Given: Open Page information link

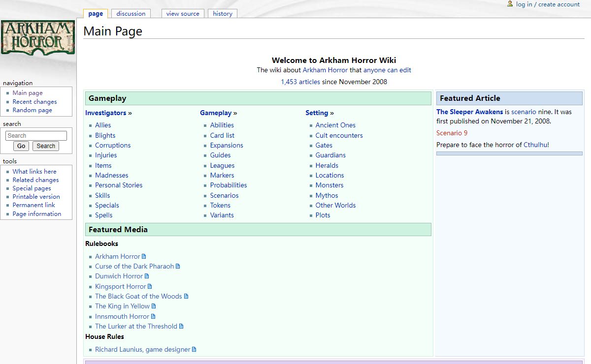Looking at the screenshot, I should (37, 214).
